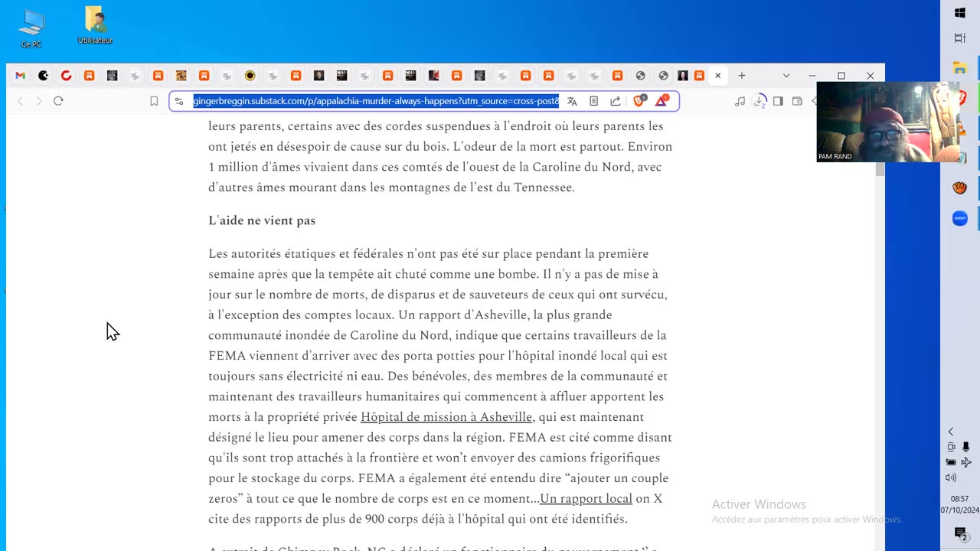Switch to the last tab before the active one

pos(699,76)
